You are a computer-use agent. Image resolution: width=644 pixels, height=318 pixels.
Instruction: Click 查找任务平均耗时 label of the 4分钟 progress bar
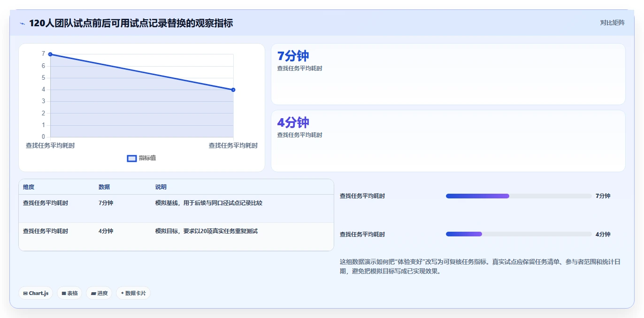pyautogui.click(x=362, y=235)
